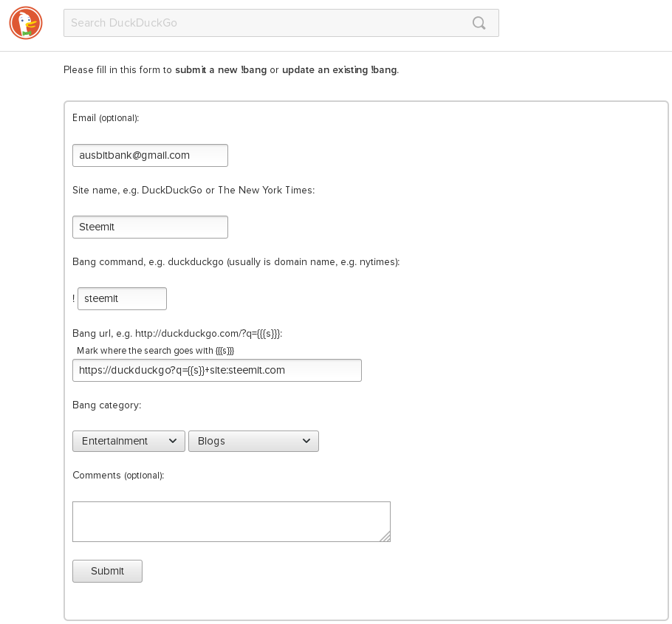Screen dimensions: 672x624
Task: Click the "submit a new !bang" text
Action: tap(221, 70)
